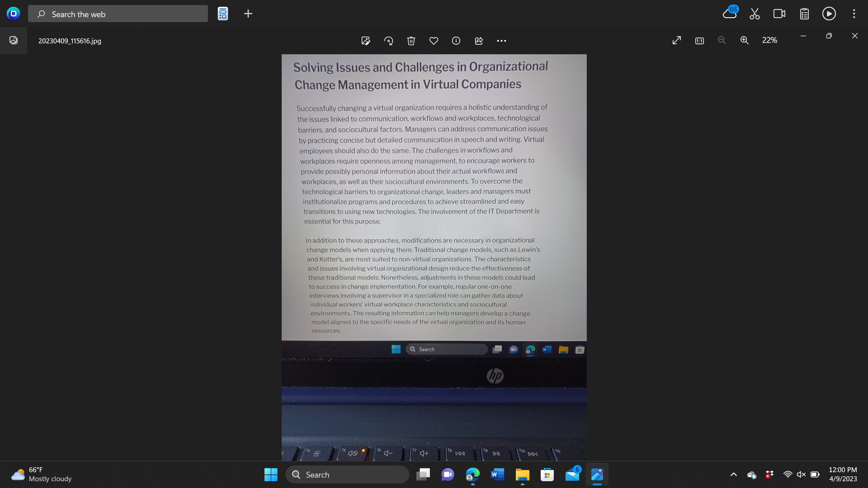Click the Search the web field
The height and width of the screenshot is (488, 868).
[118, 14]
